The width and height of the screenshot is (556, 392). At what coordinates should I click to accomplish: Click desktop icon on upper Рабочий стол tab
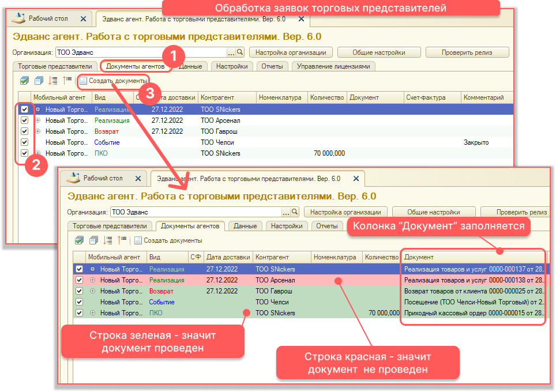18,18
